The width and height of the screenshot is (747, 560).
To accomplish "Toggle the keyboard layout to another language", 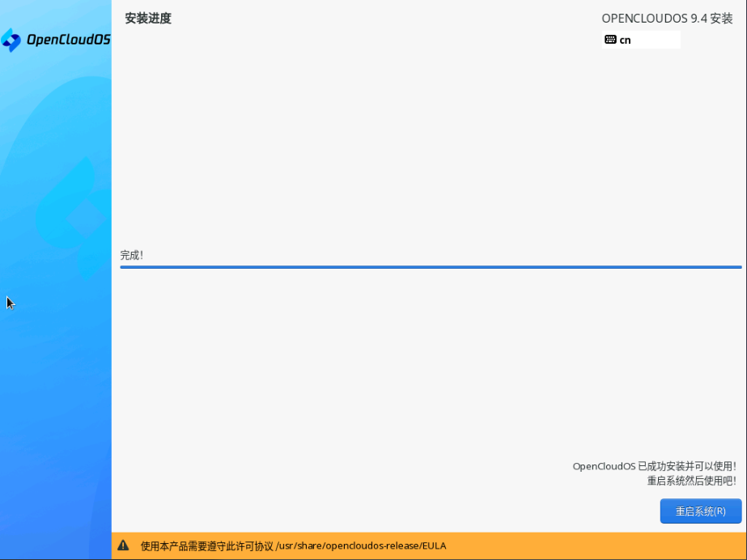I will point(640,39).
